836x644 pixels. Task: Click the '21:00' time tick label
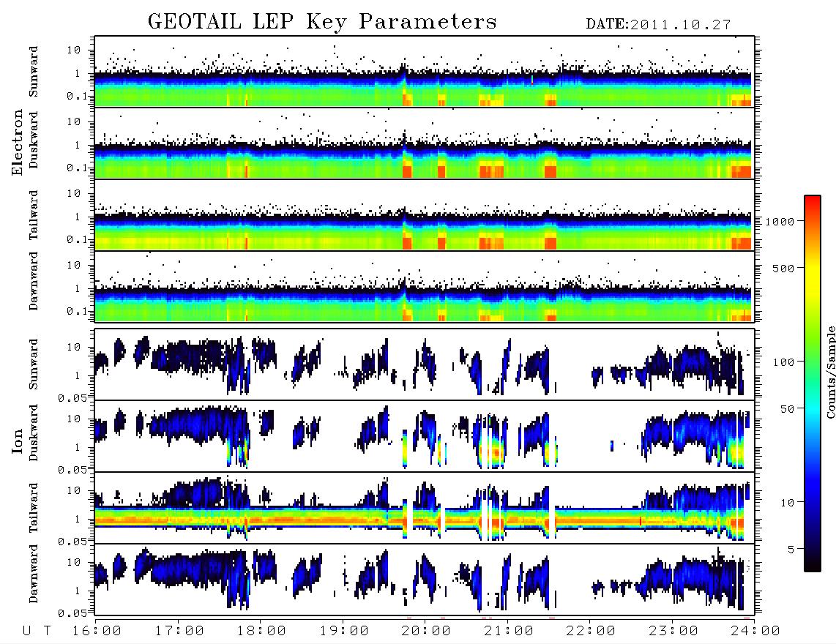pos(509,632)
